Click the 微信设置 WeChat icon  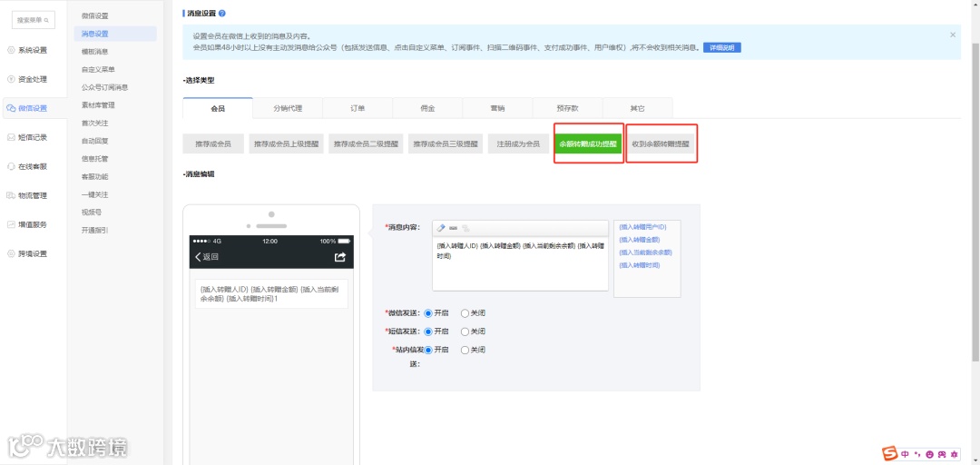coord(11,108)
